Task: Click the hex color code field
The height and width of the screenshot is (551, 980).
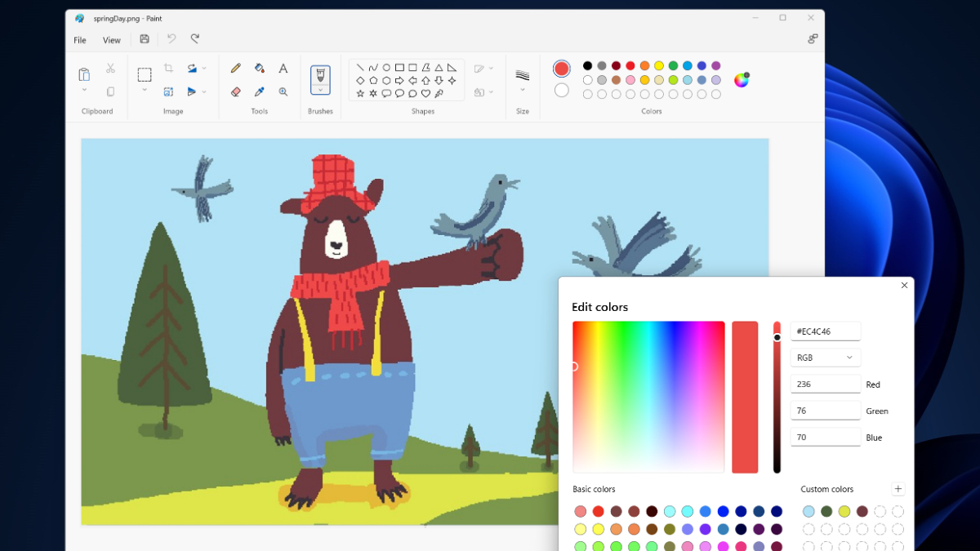Action: pos(825,331)
